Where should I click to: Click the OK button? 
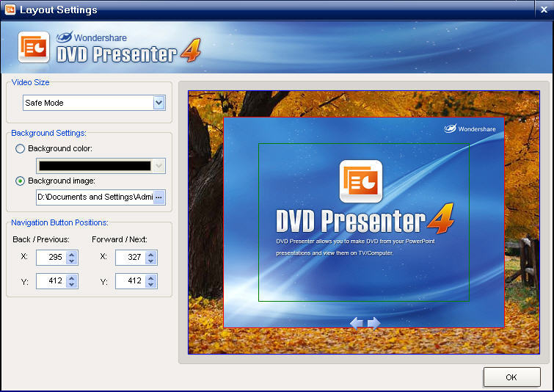(x=511, y=377)
